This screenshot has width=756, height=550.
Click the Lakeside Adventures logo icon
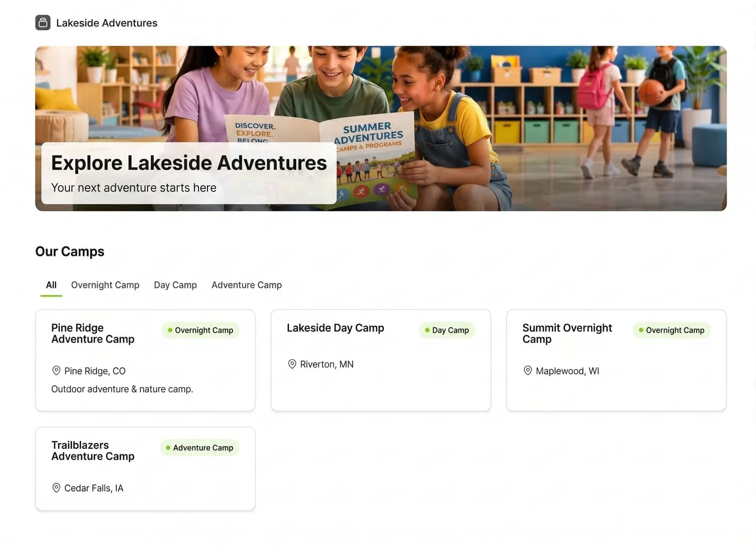tap(43, 23)
